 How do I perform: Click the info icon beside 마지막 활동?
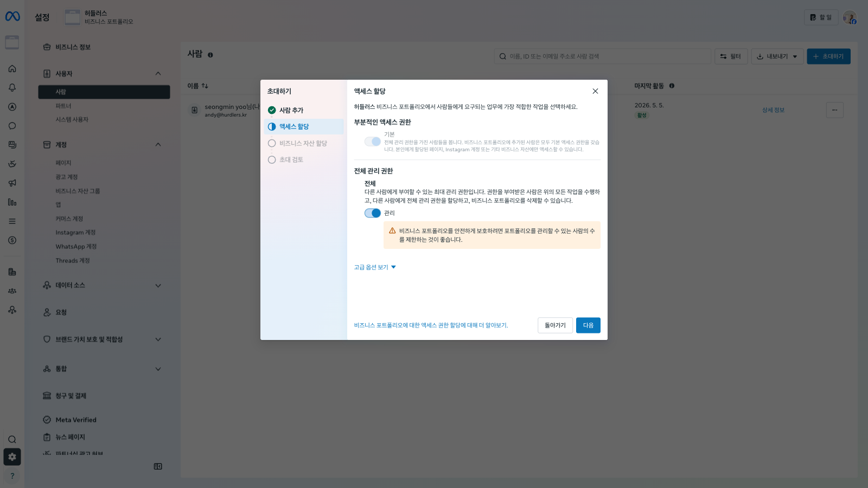(x=672, y=86)
